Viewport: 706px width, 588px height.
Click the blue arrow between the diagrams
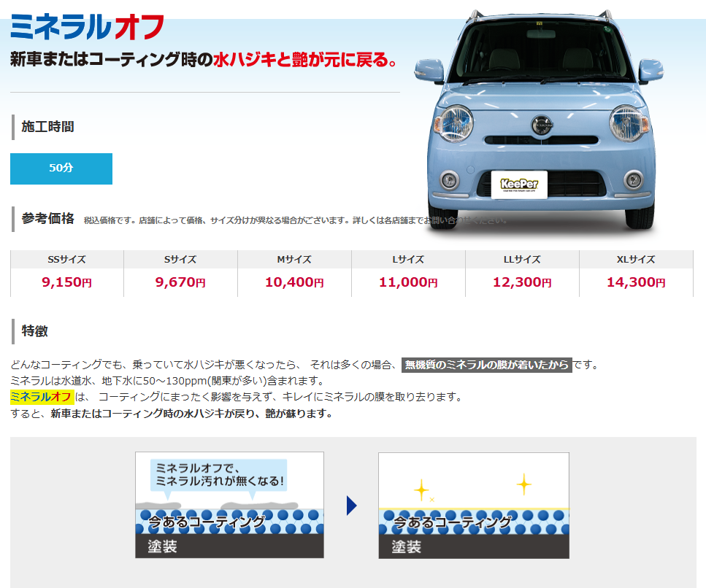[351, 505]
